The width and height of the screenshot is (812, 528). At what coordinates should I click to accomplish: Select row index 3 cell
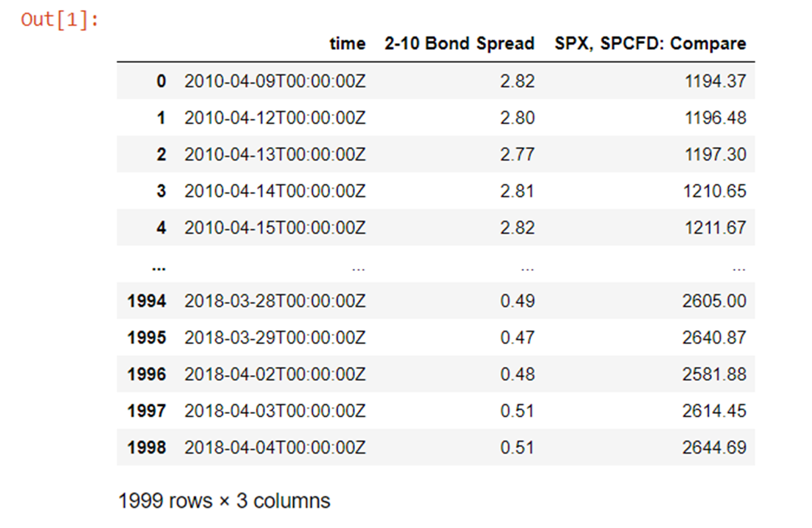[x=161, y=191]
